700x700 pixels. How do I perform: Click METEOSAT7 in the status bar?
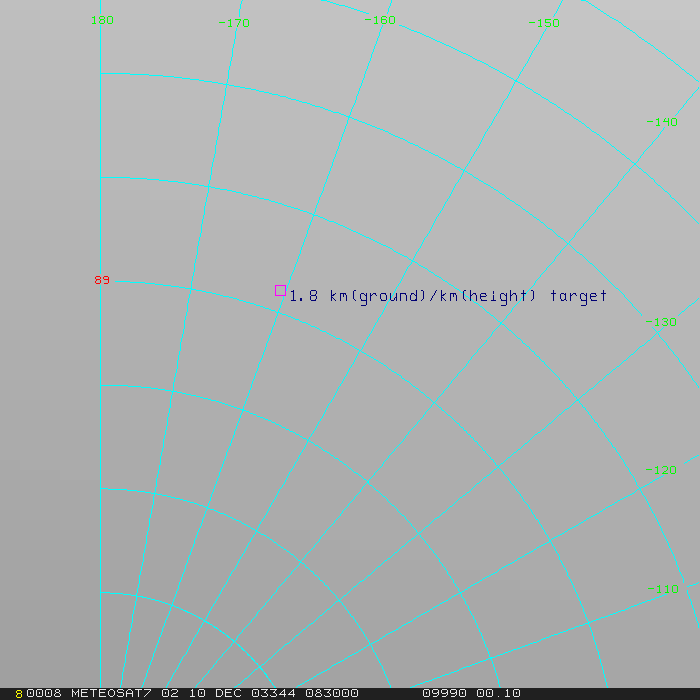(111, 693)
